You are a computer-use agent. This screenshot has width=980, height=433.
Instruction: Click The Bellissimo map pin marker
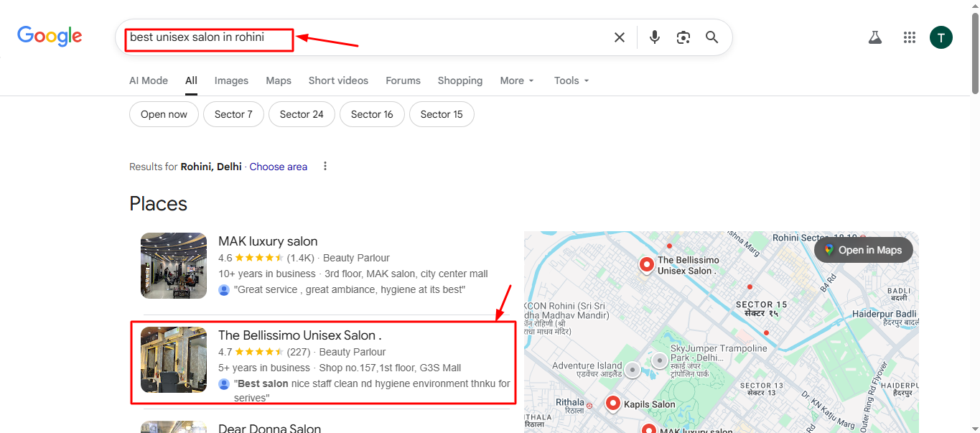click(x=647, y=265)
